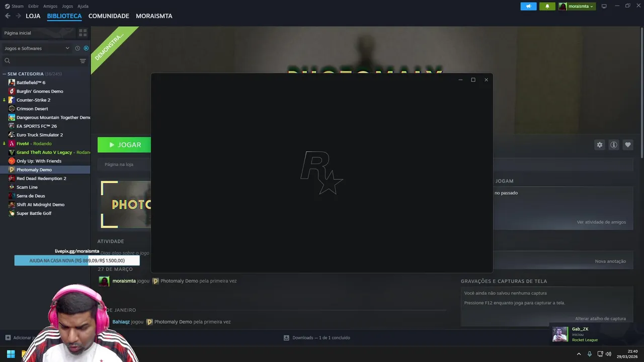Select Dangerous Mountain Together Demo
This screenshot has width=644, height=362.
pos(45,117)
